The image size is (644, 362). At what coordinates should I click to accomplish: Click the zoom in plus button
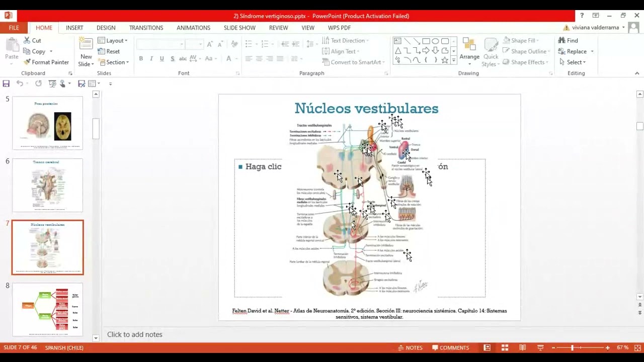coord(607,347)
